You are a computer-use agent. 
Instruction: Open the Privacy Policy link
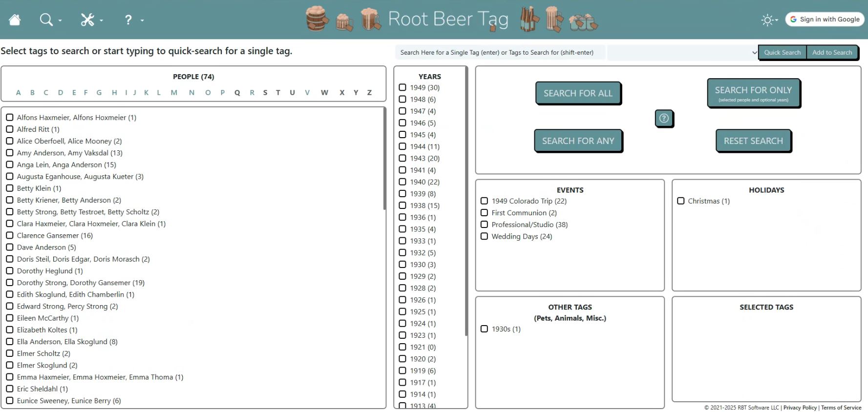tap(800, 408)
